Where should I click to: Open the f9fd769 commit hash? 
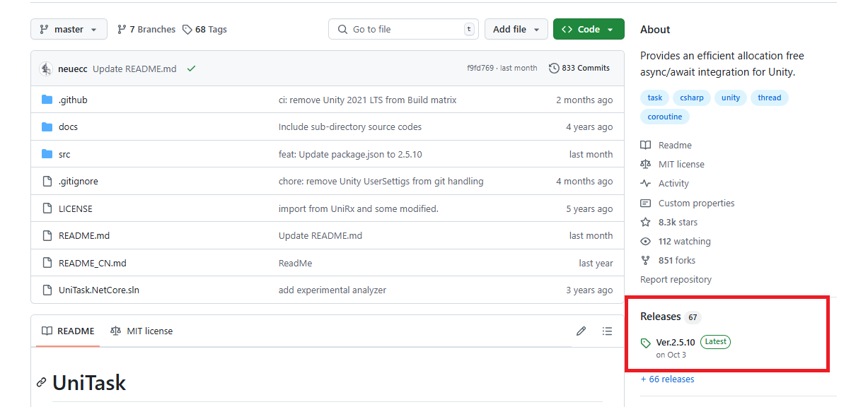coord(480,69)
